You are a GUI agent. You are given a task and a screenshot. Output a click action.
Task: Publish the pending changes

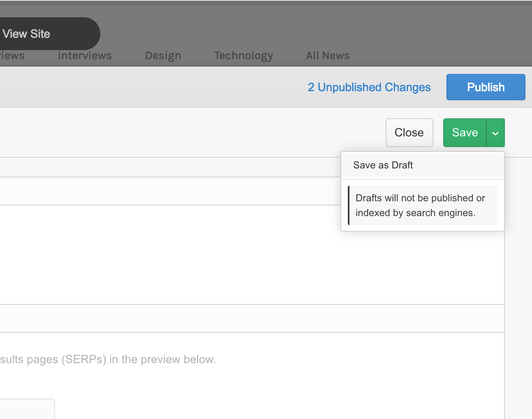point(486,87)
